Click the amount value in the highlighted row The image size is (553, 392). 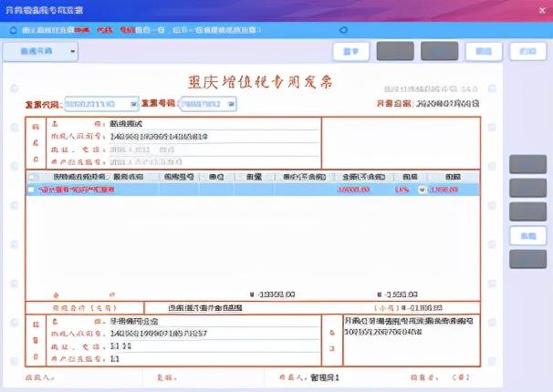tap(354, 190)
